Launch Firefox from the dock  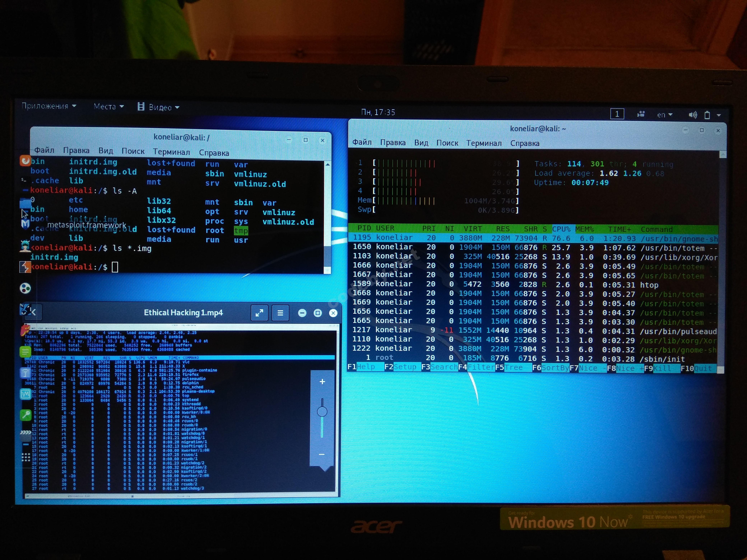click(25, 161)
